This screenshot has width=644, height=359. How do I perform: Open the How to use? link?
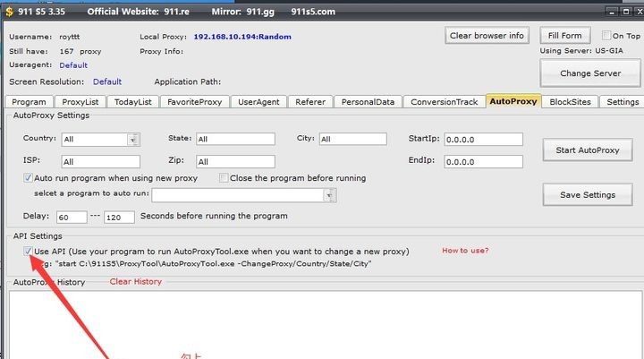click(465, 251)
